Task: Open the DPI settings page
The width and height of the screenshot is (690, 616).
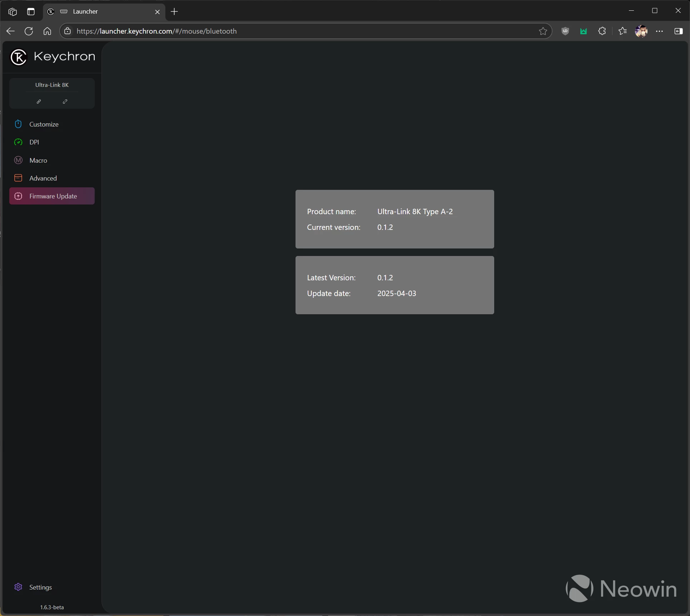Action: [x=52, y=142]
